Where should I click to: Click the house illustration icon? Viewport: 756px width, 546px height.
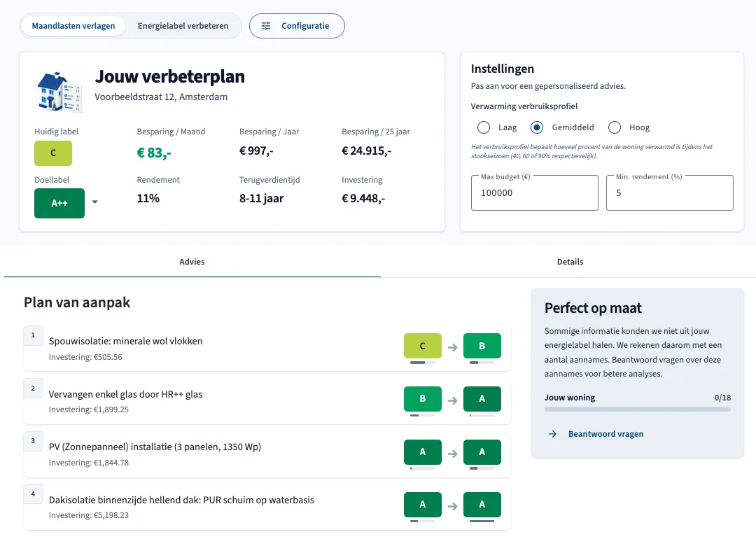coord(59,92)
